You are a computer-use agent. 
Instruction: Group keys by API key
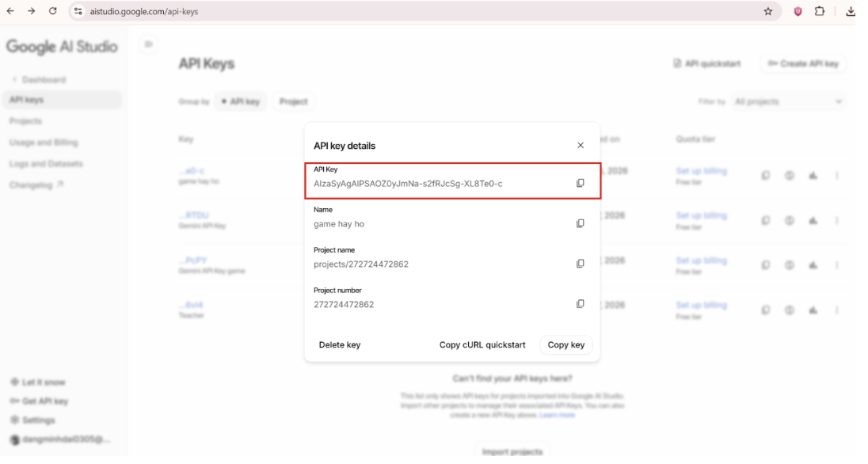[242, 102]
